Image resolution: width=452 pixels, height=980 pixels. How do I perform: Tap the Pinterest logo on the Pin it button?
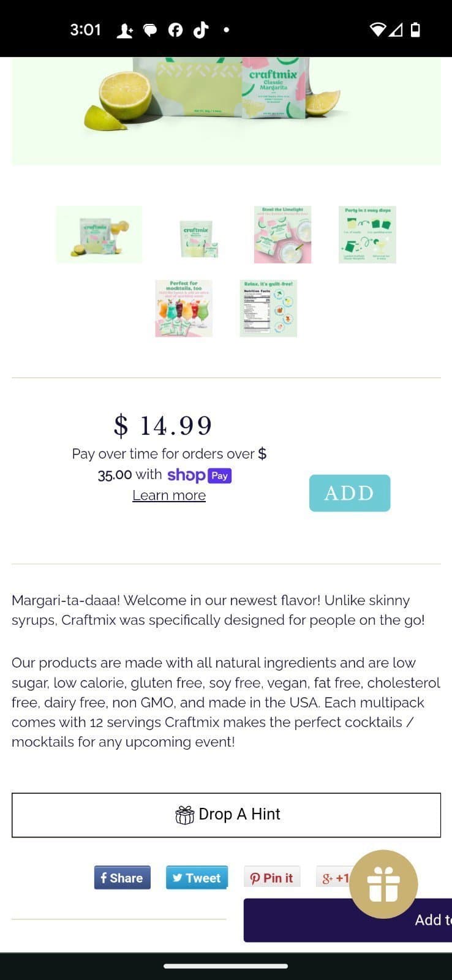(254, 877)
